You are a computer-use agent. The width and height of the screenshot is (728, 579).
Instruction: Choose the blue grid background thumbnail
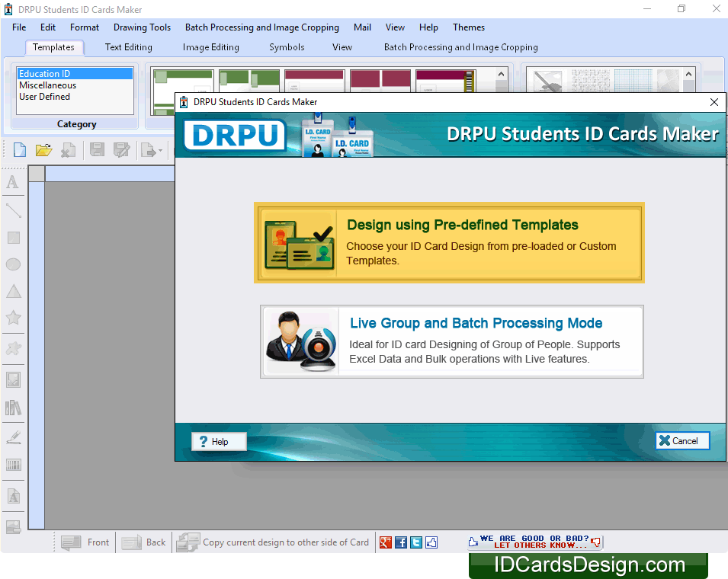pos(633,81)
